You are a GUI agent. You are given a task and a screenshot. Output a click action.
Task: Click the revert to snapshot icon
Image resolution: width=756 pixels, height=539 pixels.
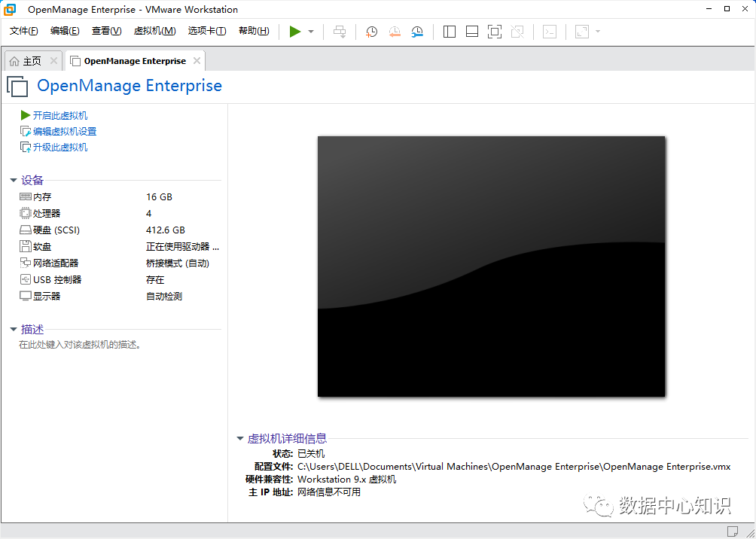click(395, 32)
